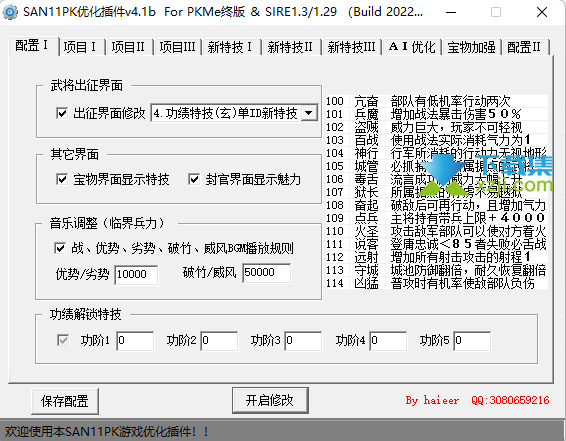
Task: Focus the 功阶1 input field
Action: tap(135, 341)
